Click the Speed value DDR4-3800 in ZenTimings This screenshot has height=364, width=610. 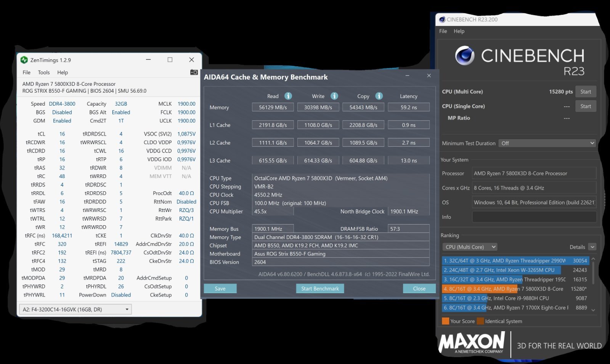(62, 104)
